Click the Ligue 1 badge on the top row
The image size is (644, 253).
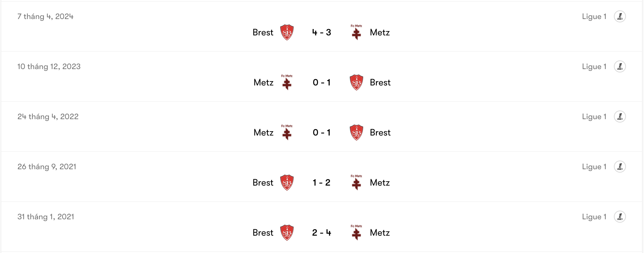click(621, 16)
